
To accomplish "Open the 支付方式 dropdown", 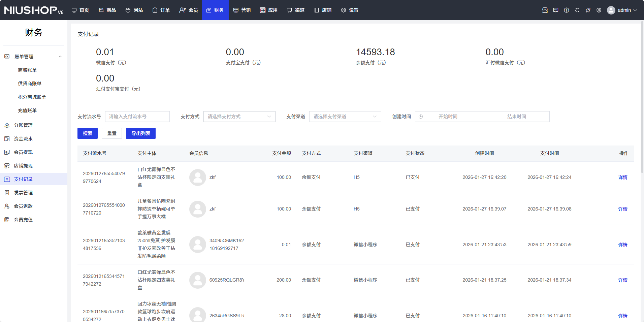I will pyautogui.click(x=239, y=117).
